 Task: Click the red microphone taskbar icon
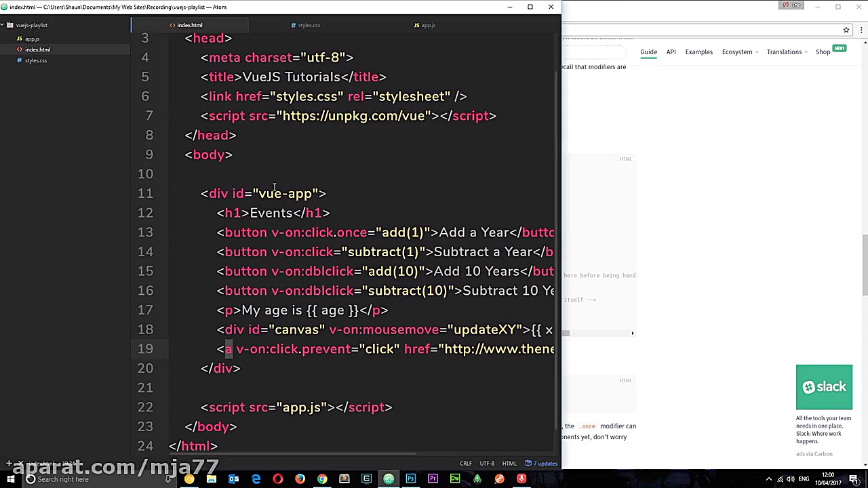pyautogui.click(x=521, y=479)
